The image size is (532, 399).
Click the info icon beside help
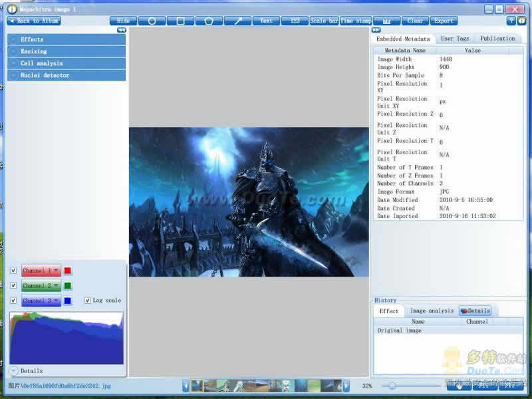point(521,21)
